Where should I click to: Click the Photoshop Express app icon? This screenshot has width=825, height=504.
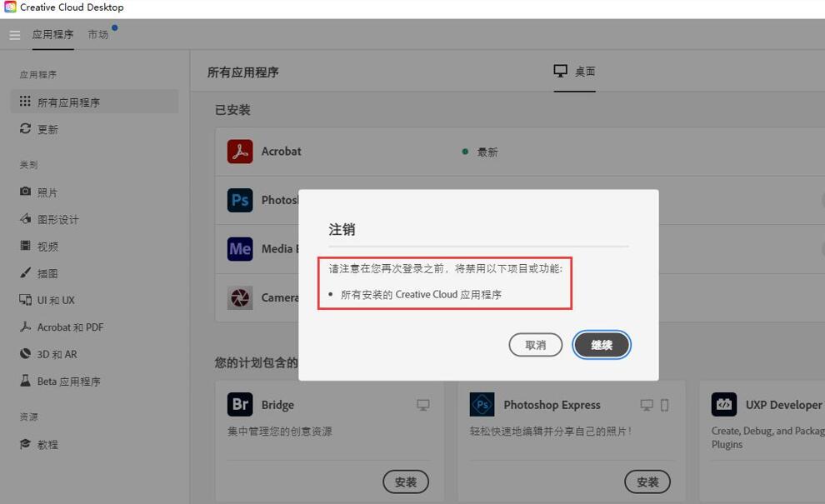click(482, 405)
